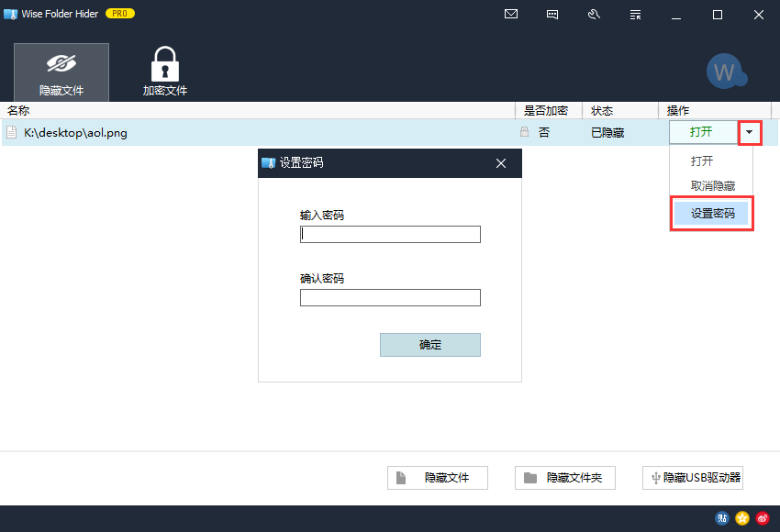Click the Baidu Tieba share icon
The image size is (780, 532).
click(722, 518)
